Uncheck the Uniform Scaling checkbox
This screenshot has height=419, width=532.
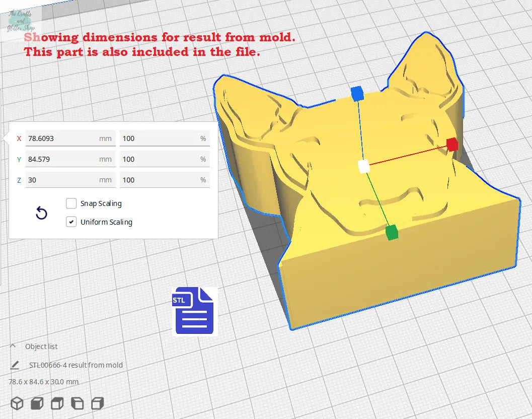71,222
